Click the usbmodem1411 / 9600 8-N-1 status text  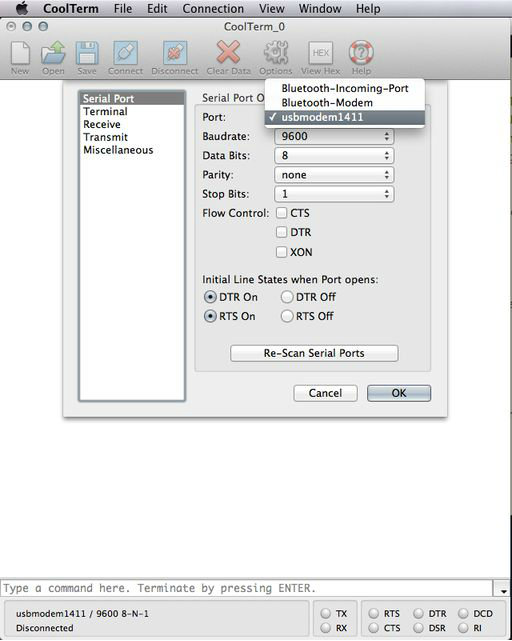pyautogui.click(x=82, y=614)
